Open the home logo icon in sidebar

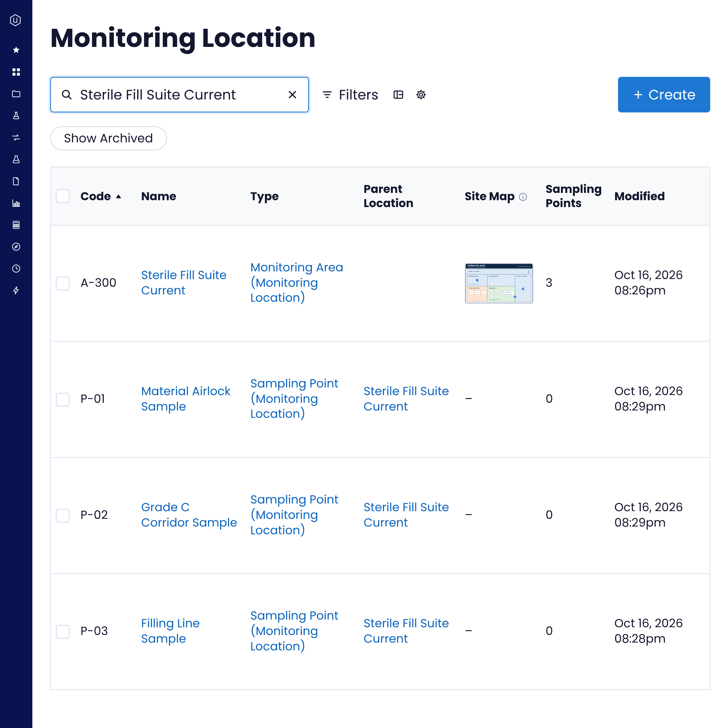click(x=15, y=20)
